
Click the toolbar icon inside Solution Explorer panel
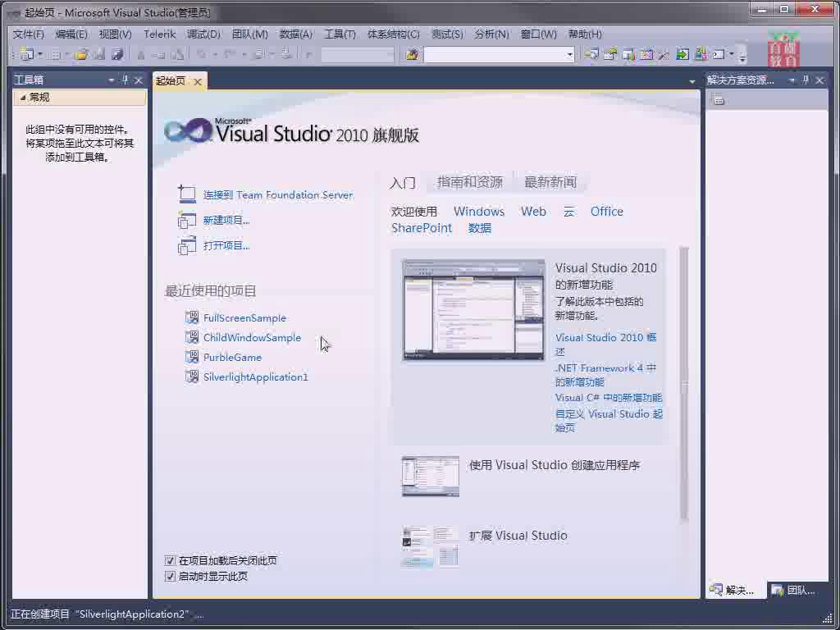tap(718, 99)
